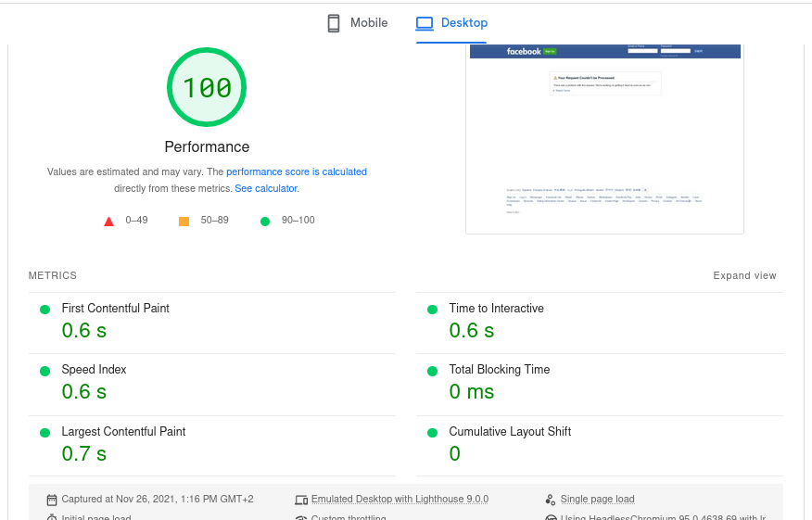The height and width of the screenshot is (520, 812).
Task: Click the desktop monitor icon
Action: [425, 23]
